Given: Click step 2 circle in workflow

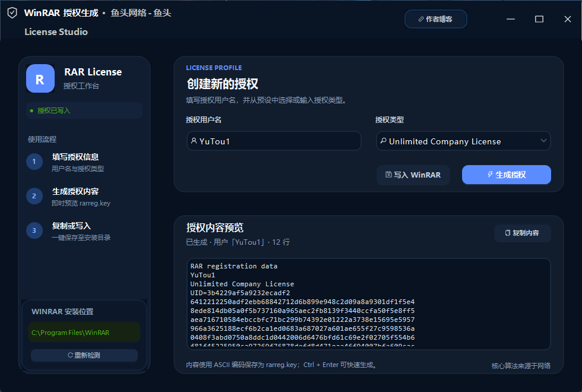Looking at the screenshot, I should [x=34, y=196].
